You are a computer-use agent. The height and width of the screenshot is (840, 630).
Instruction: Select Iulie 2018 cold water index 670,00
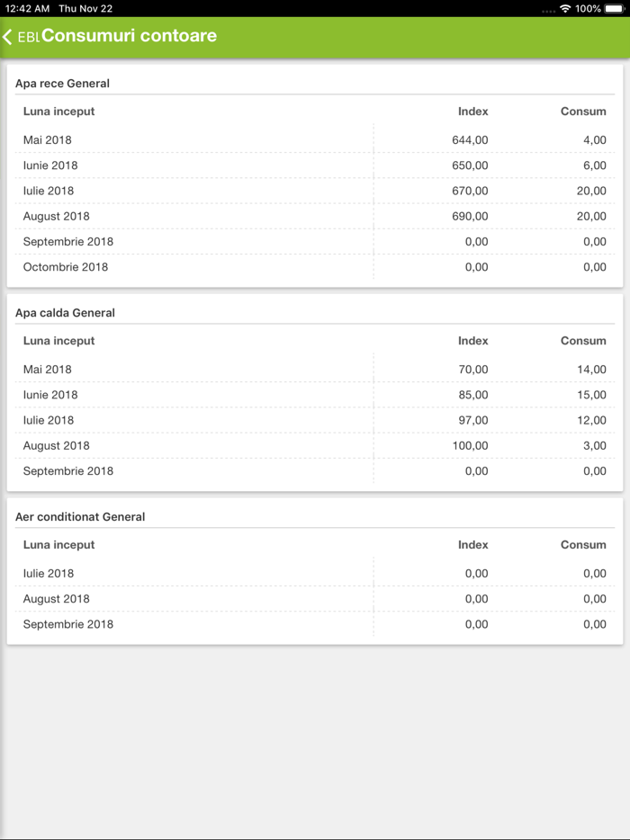[470, 191]
